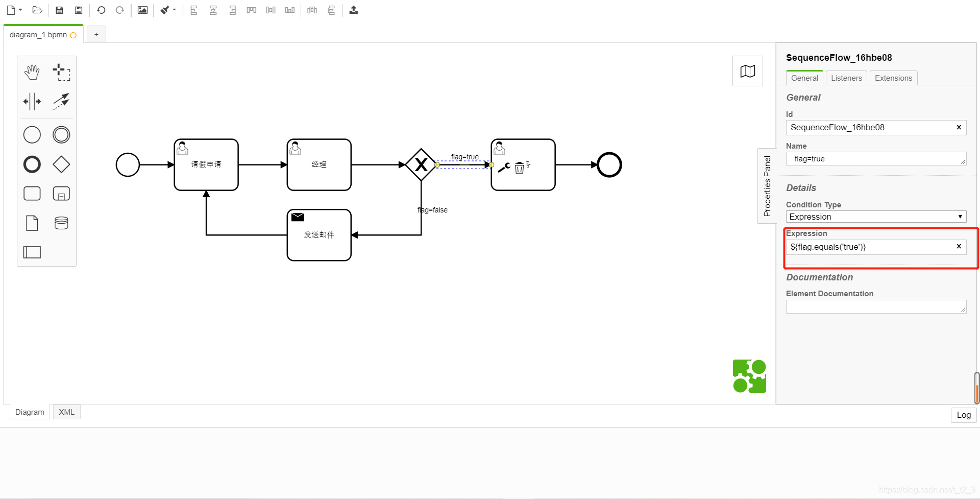
Task: Distribute selected elements horizontally
Action: (312, 10)
